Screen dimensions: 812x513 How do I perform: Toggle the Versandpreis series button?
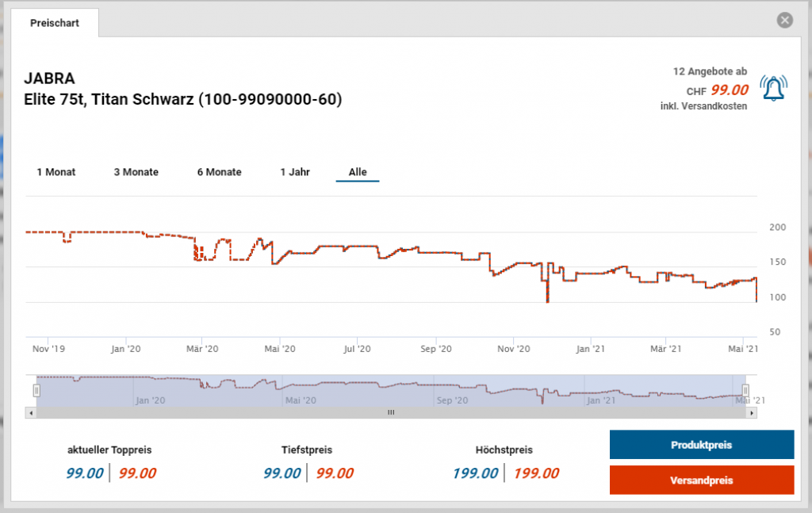701,480
